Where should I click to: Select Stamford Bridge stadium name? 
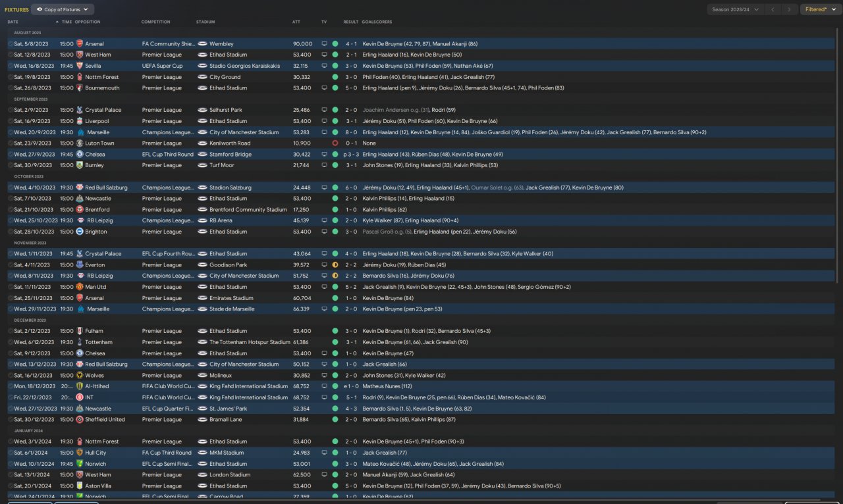229,155
